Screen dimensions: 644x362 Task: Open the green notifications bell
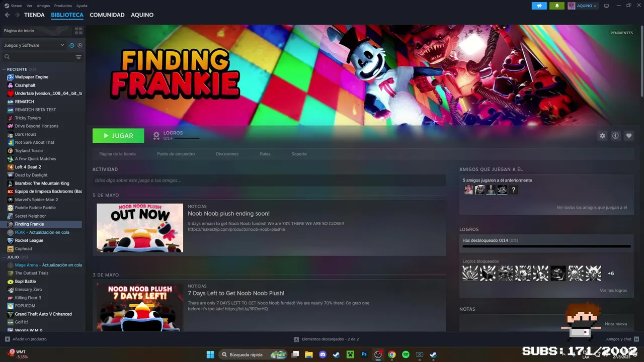(557, 6)
